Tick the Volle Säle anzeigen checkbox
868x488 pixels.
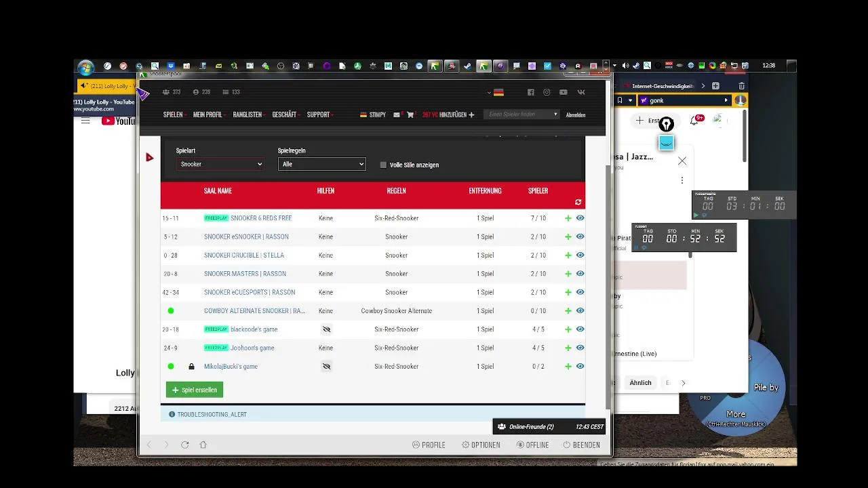click(383, 165)
